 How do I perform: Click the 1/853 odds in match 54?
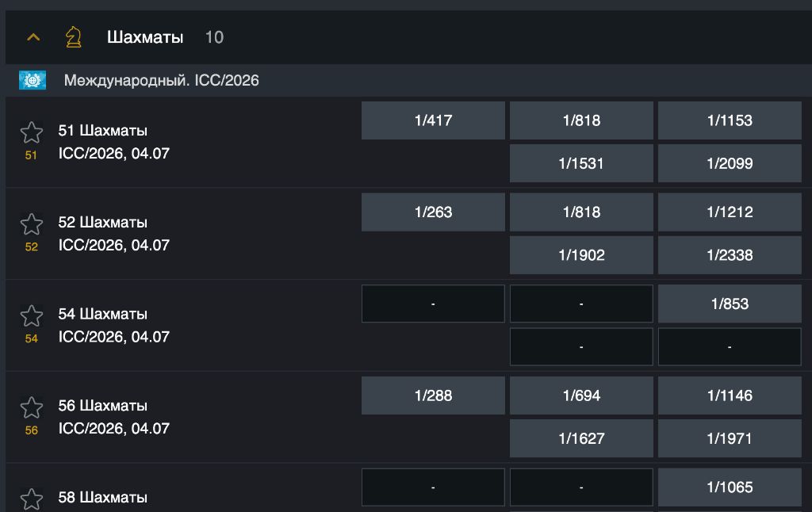(730, 304)
